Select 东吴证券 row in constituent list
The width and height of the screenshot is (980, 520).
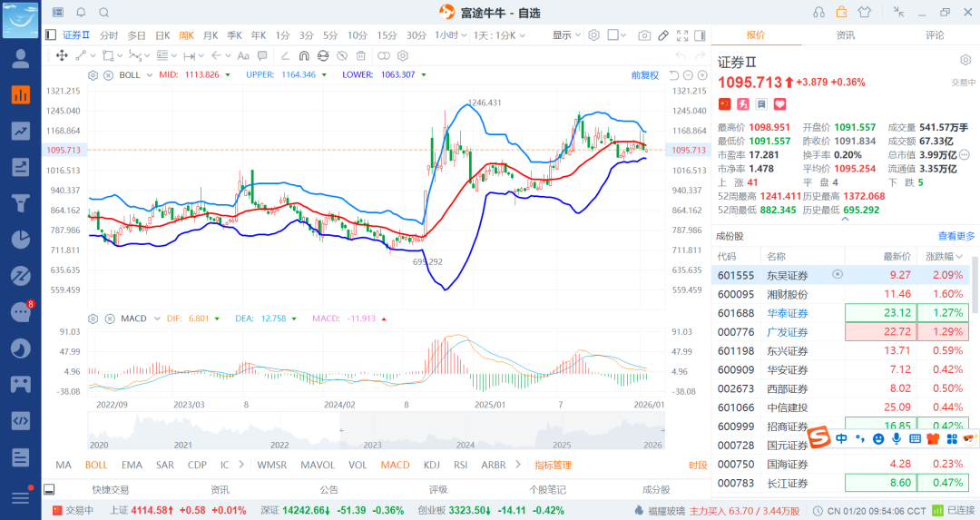[787, 274]
